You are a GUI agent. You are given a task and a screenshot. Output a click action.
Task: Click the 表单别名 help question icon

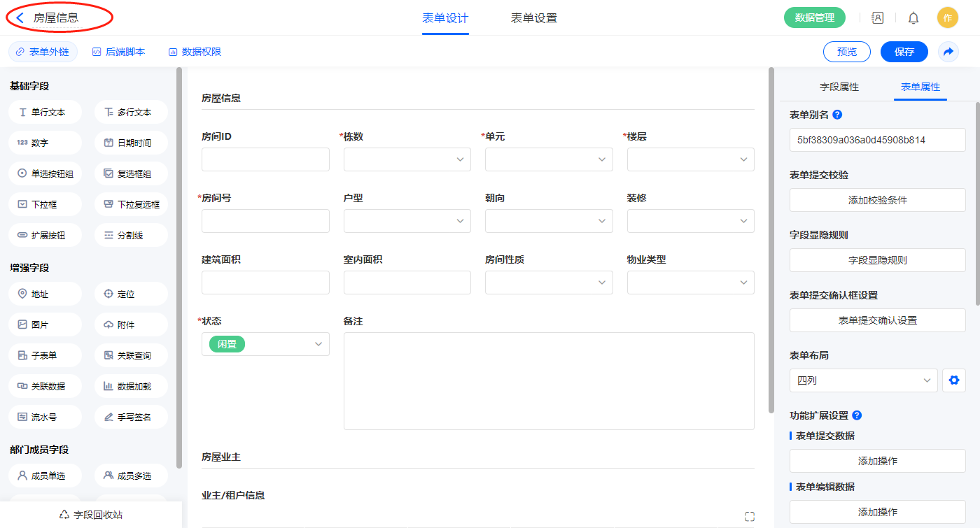[837, 115]
